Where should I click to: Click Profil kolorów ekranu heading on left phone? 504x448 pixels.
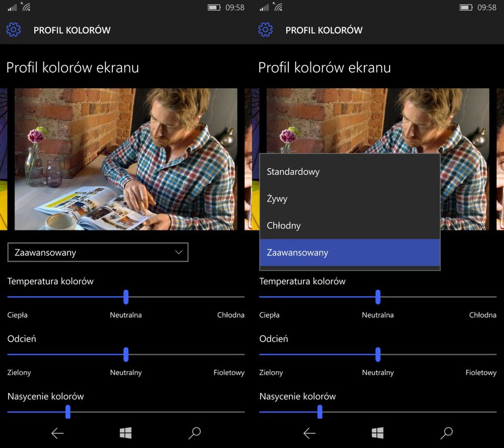click(73, 68)
